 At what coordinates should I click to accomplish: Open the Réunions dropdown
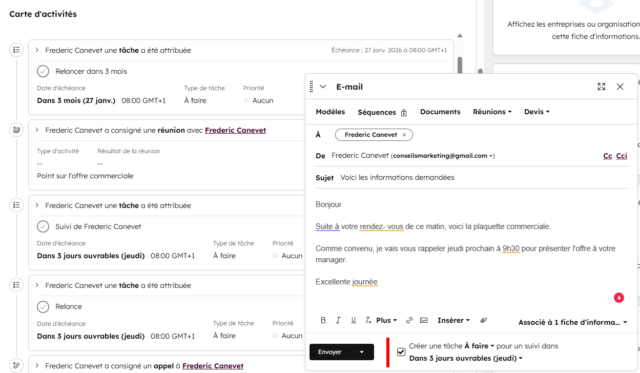(492, 112)
